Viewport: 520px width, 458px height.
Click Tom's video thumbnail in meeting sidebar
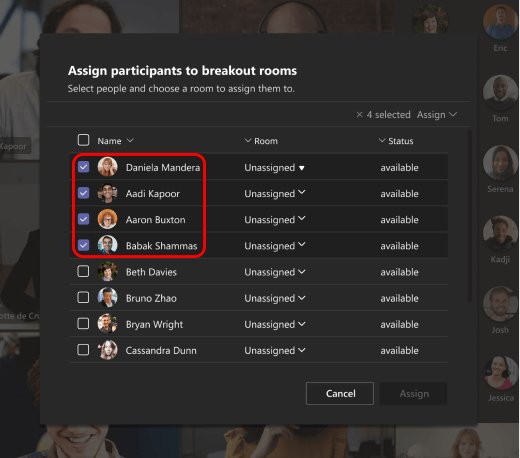pos(500,92)
